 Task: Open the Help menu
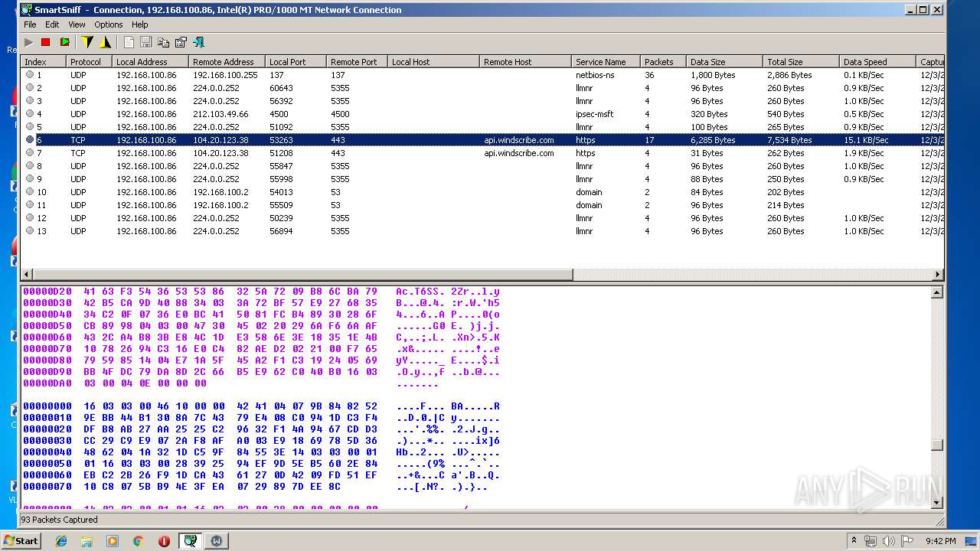(140, 24)
